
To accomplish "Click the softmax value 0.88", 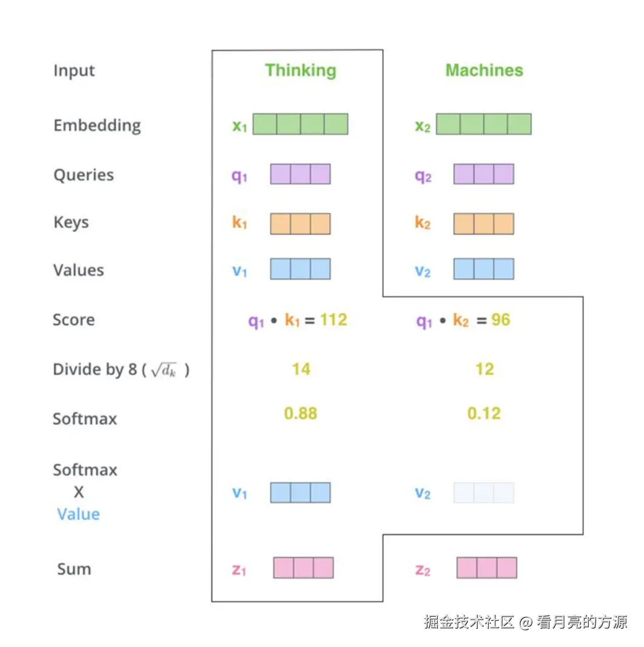I will coord(301,413).
